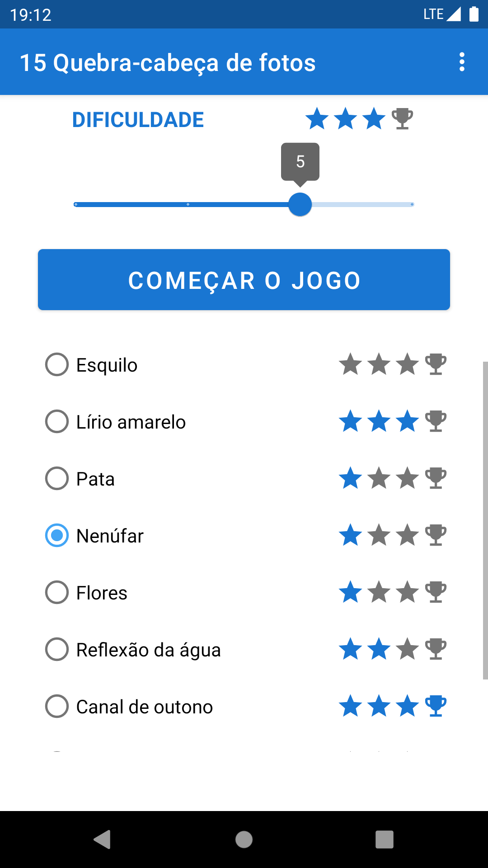This screenshot has height=868, width=488.
Task: Tap the second star for Reflexão da água
Action: 379,649
